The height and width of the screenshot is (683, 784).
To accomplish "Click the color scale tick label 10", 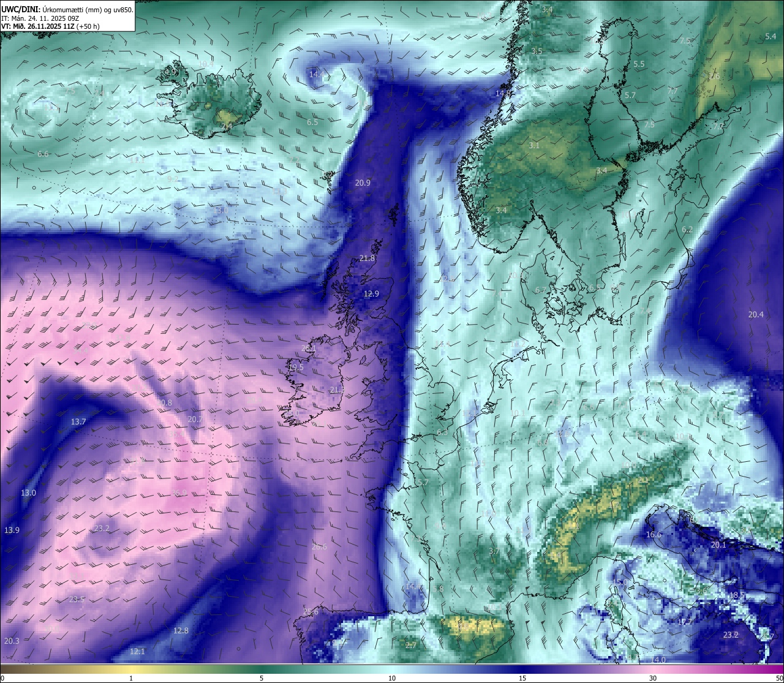I will 392,678.
